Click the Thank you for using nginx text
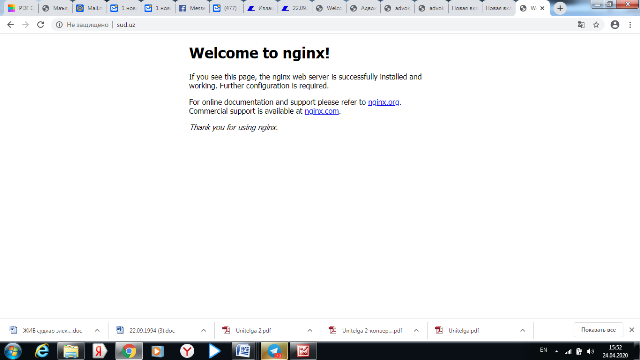Screen dimensions: 640x360 pyautogui.click(x=233, y=127)
